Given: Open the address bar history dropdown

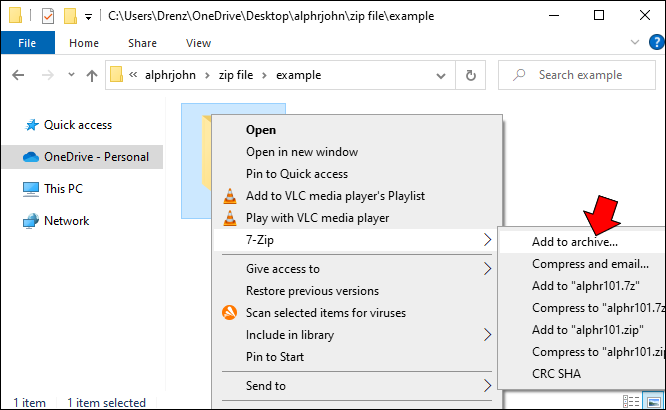Looking at the screenshot, I should (441, 75).
